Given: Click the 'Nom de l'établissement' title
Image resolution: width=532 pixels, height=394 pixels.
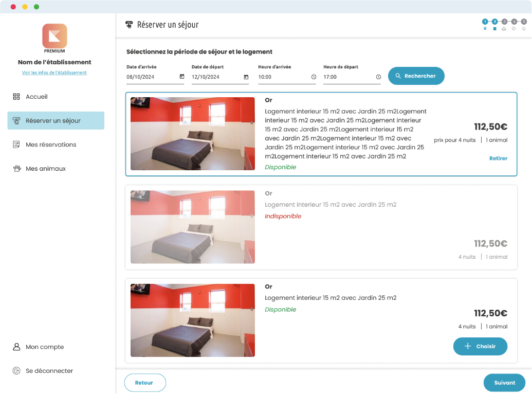Looking at the screenshot, I should tap(54, 62).
